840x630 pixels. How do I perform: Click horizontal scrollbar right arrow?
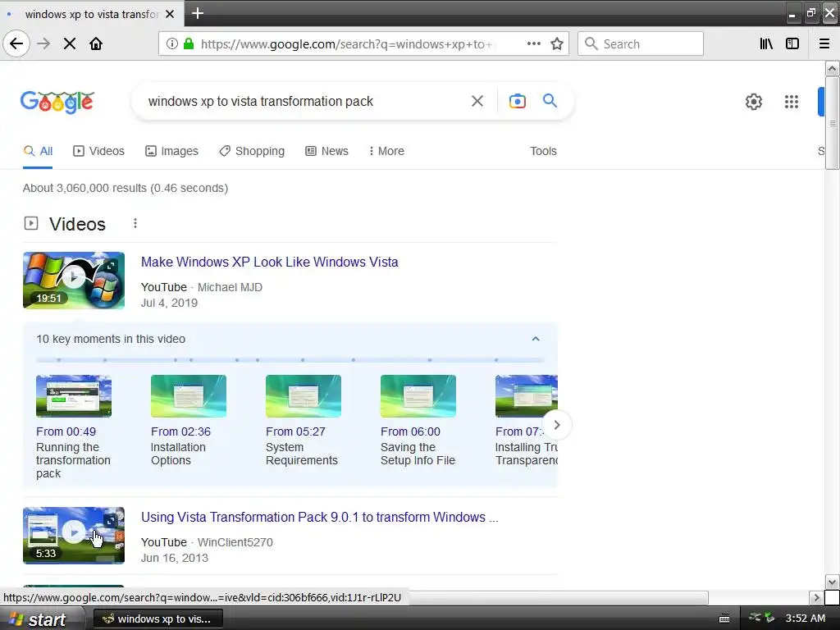tap(816, 597)
